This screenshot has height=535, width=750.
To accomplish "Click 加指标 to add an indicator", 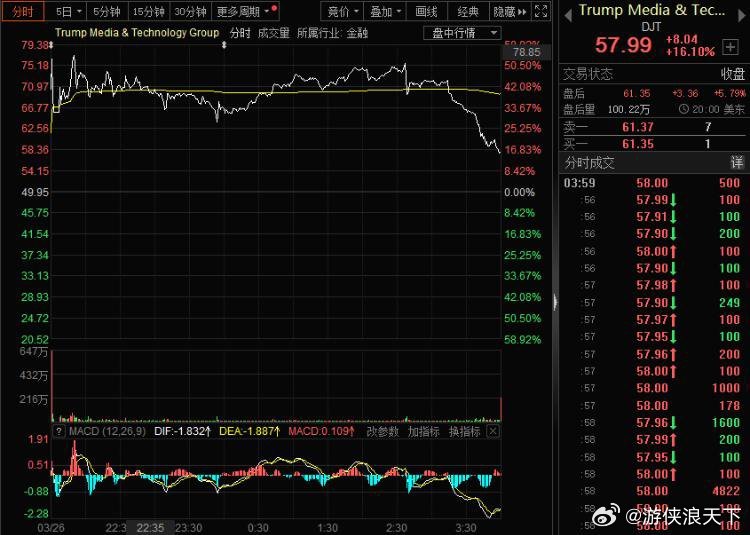I will pos(422,432).
